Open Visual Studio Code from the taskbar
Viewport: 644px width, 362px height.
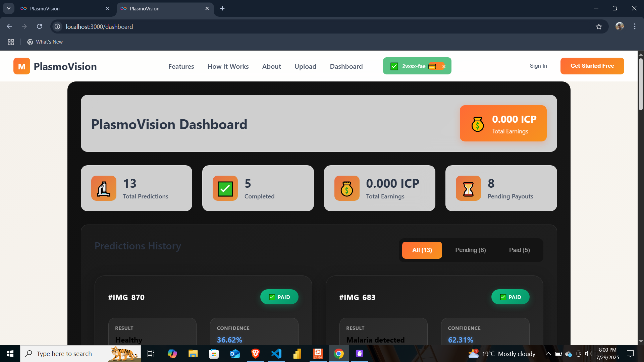coord(276,354)
